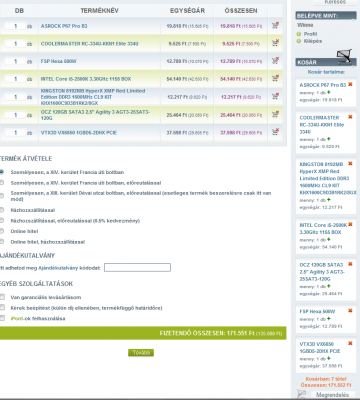Remove VTX3D VX6850 row cart icon
This screenshot has height=400, width=360.
pyautogui.click(x=275, y=132)
